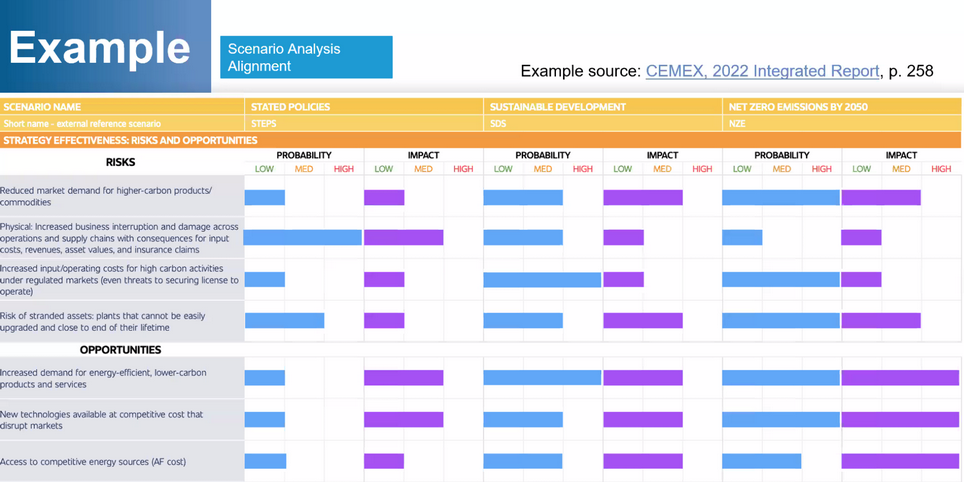Click Increased input/operating costs risk row label
This screenshot has width=964, height=482.
[120, 280]
